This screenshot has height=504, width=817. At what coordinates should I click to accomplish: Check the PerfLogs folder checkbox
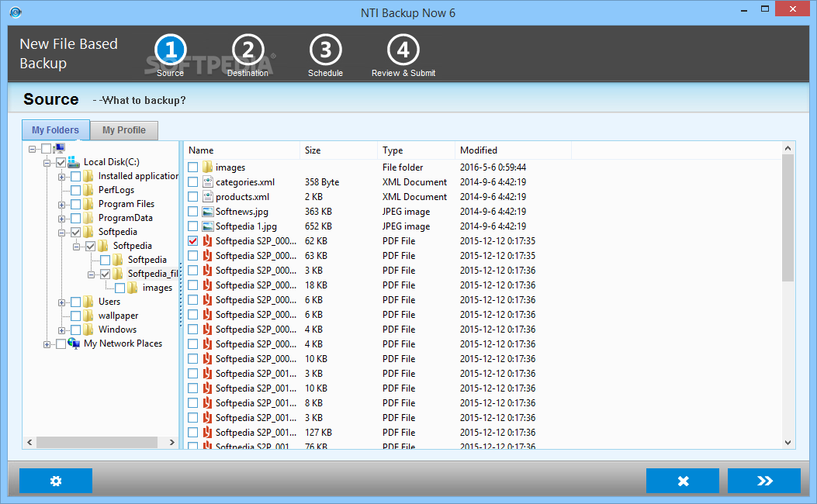(x=75, y=190)
